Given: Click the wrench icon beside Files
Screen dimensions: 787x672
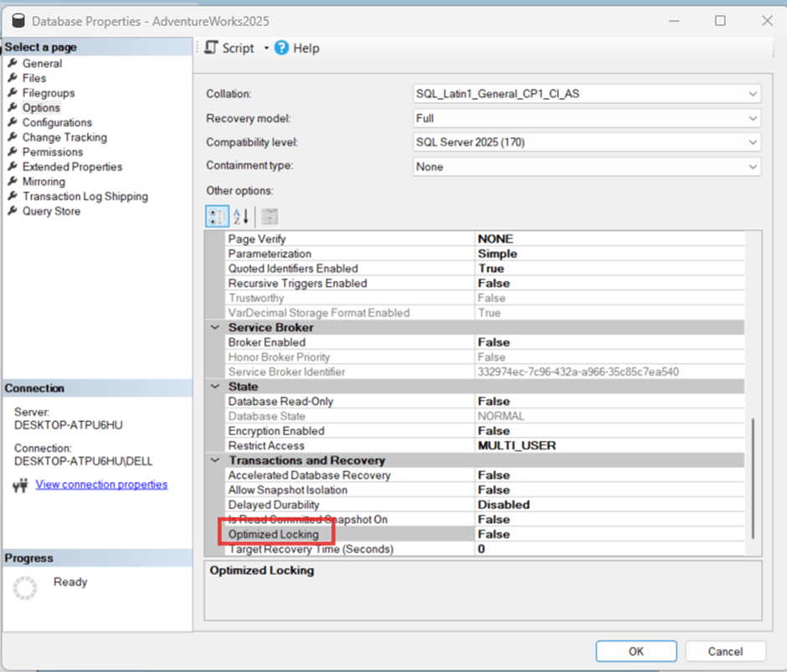Looking at the screenshot, I should [x=13, y=78].
